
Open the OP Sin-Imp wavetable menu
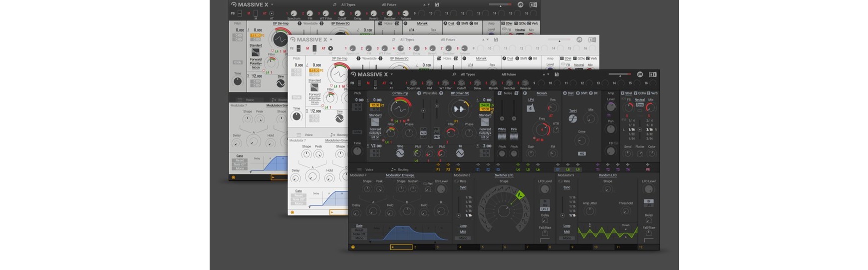point(400,93)
